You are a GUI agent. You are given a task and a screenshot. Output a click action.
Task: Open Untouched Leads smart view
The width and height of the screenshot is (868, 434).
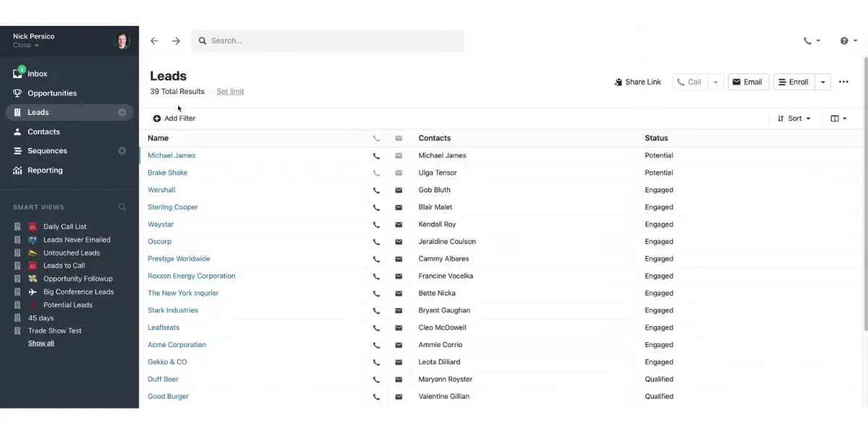pyautogui.click(x=72, y=253)
